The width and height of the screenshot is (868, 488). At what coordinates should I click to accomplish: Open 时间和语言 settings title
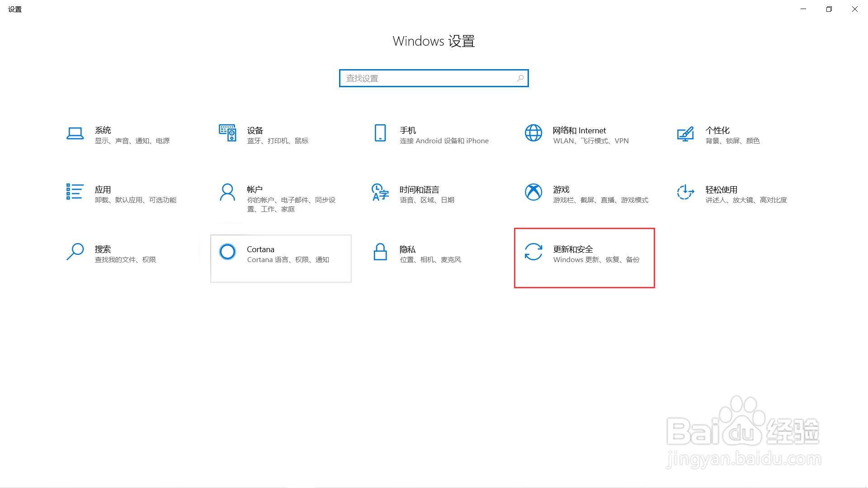(420, 189)
